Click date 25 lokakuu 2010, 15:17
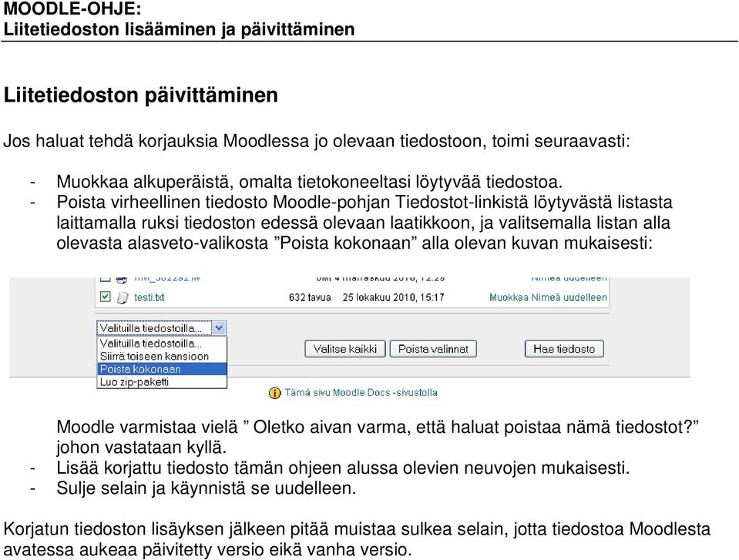 (x=393, y=297)
